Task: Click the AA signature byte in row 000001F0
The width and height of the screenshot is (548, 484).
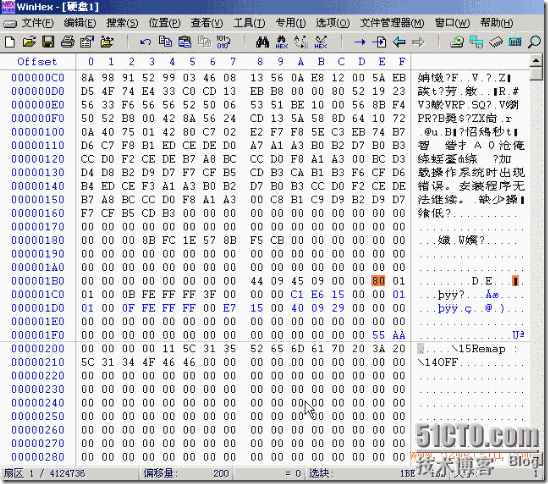Action: (x=399, y=335)
